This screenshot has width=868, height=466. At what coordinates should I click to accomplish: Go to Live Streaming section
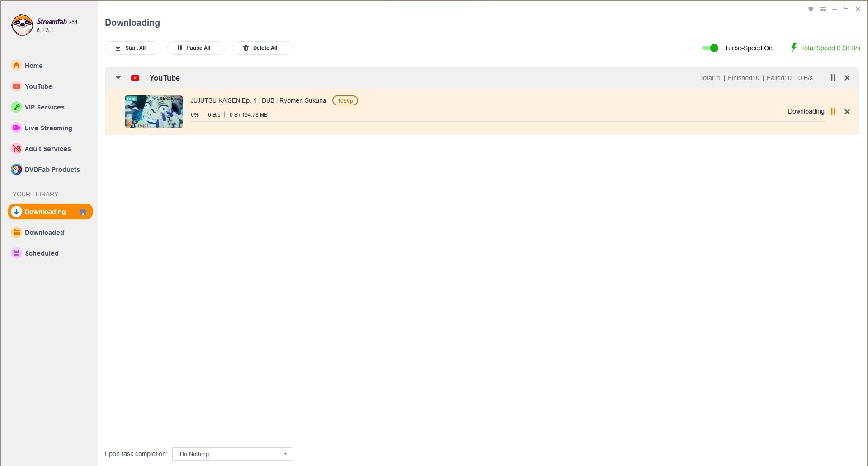[42, 128]
